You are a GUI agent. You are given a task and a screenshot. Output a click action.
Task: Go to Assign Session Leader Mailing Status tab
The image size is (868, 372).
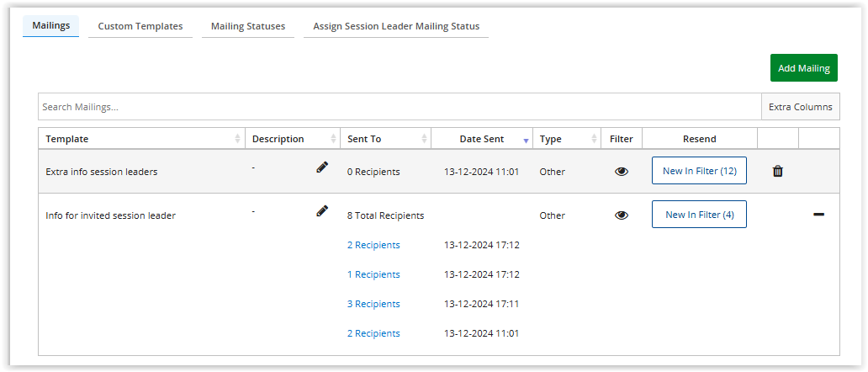pyautogui.click(x=396, y=26)
